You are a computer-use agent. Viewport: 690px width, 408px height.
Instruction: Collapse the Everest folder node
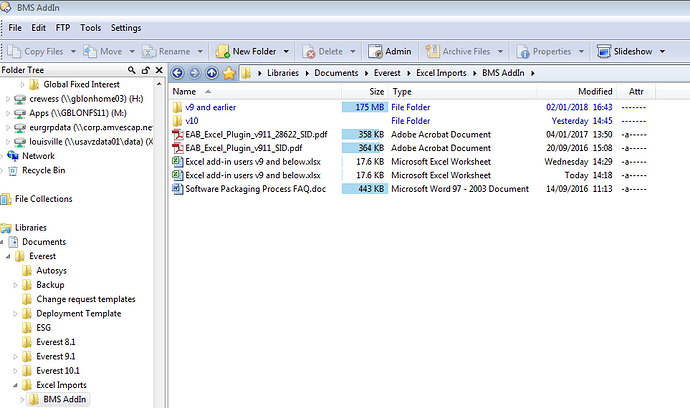tap(8, 256)
